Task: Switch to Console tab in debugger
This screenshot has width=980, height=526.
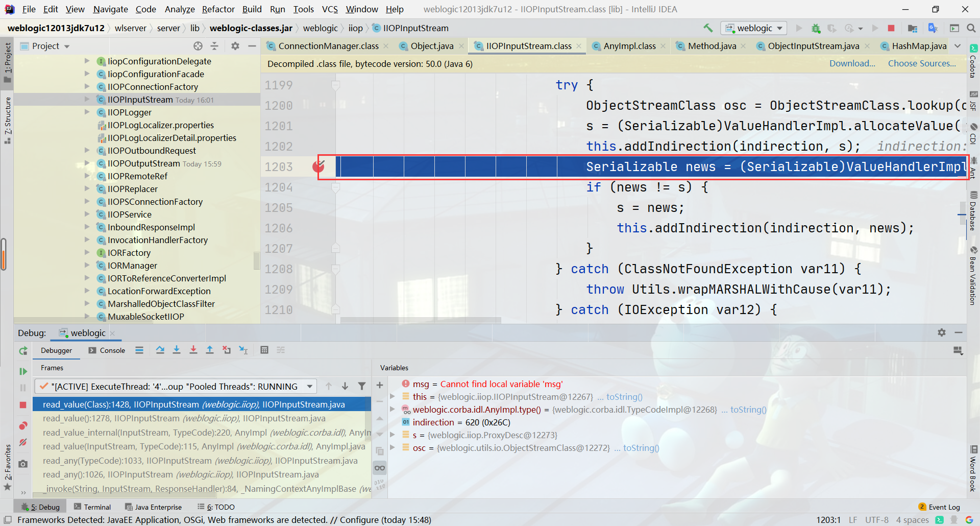Action: click(x=107, y=350)
